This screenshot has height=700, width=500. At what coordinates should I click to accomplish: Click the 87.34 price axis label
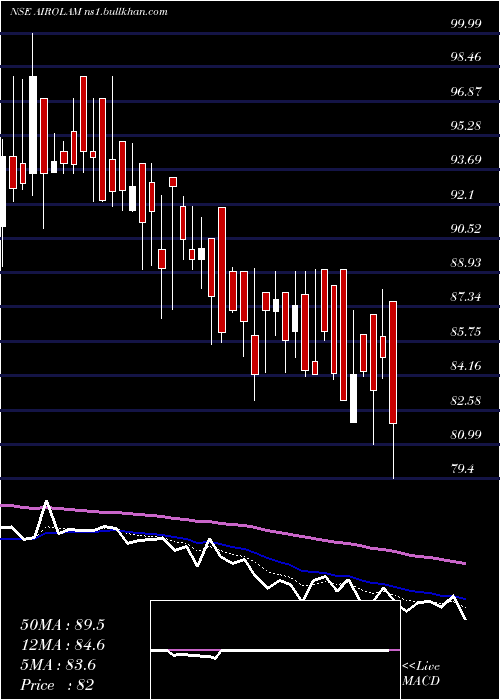pos(466,296)
